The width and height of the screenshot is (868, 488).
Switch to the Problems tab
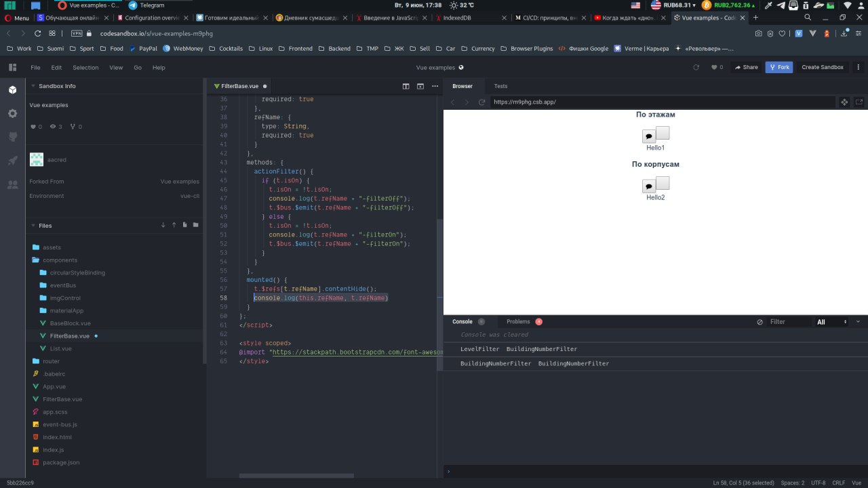coord(524,321)
